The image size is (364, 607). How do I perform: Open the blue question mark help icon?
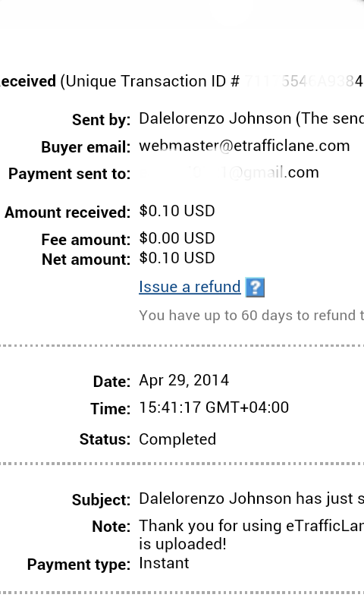pos(255,288)
